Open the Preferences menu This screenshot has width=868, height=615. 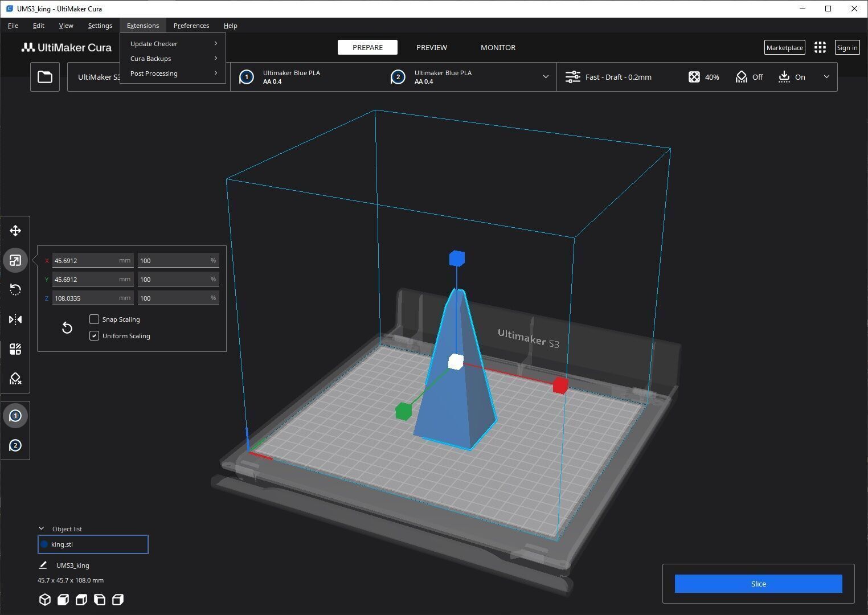click(191, 26)
